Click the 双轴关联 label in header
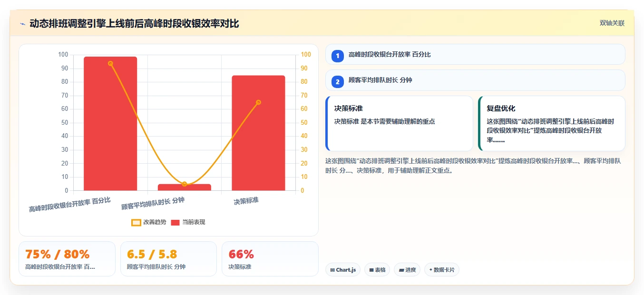The height and width of the screenshot is (295, 644). point(612,23)
